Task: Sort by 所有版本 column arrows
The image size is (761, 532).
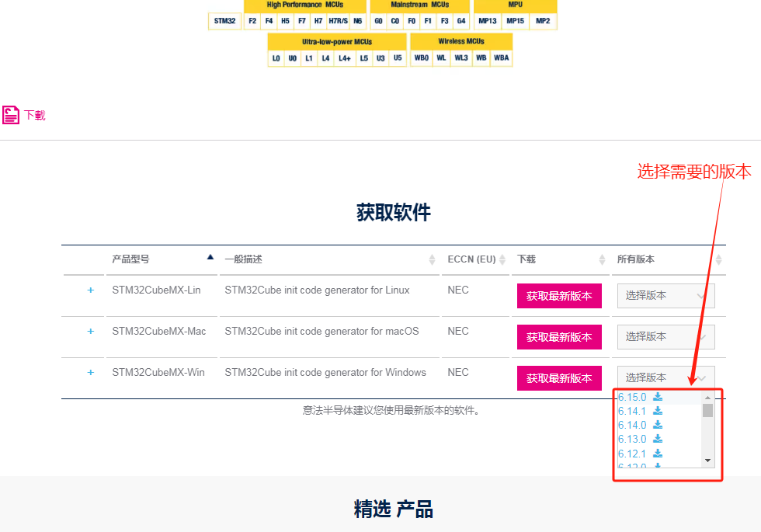Action: click(719, 259)
